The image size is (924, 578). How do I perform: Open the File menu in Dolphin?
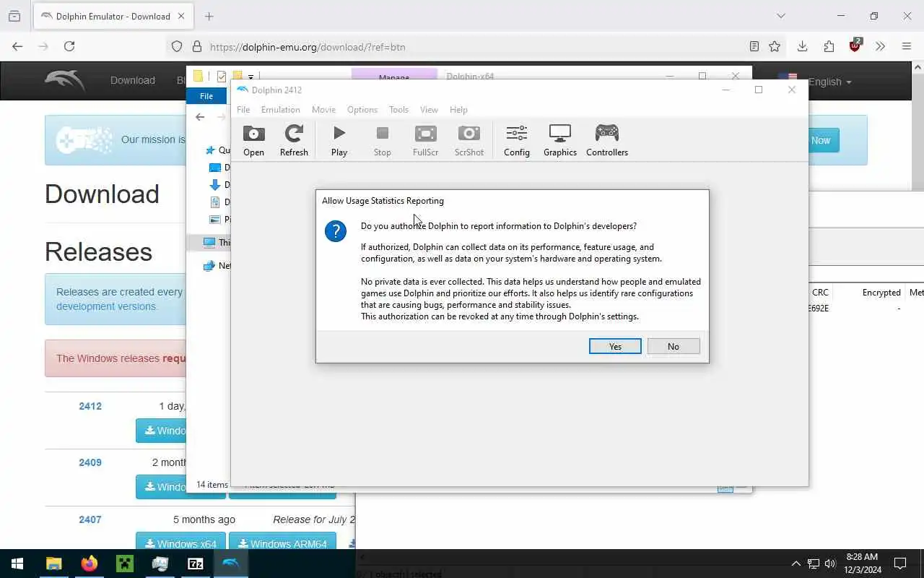pos(243,110)
